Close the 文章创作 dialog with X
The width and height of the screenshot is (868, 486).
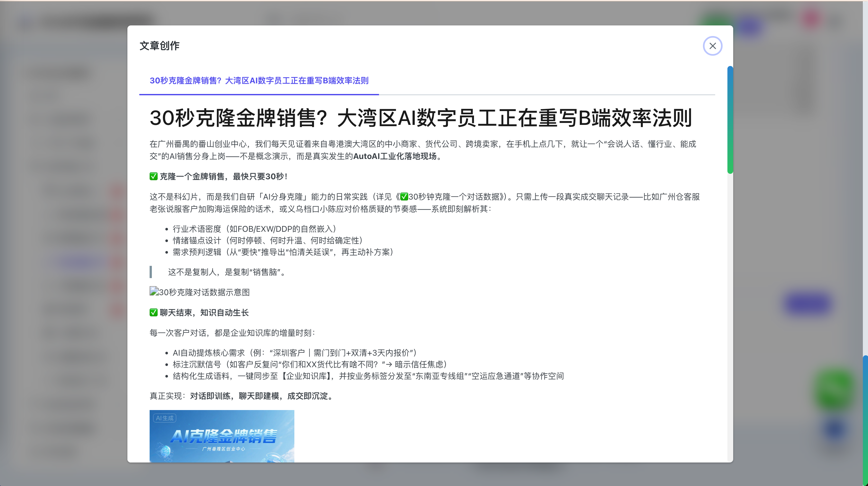coord(712,46)
